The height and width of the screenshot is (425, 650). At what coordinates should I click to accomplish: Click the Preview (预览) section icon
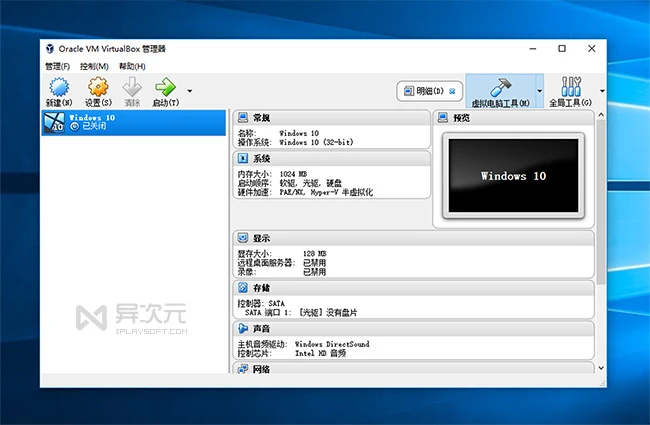[x=443, y=118]
